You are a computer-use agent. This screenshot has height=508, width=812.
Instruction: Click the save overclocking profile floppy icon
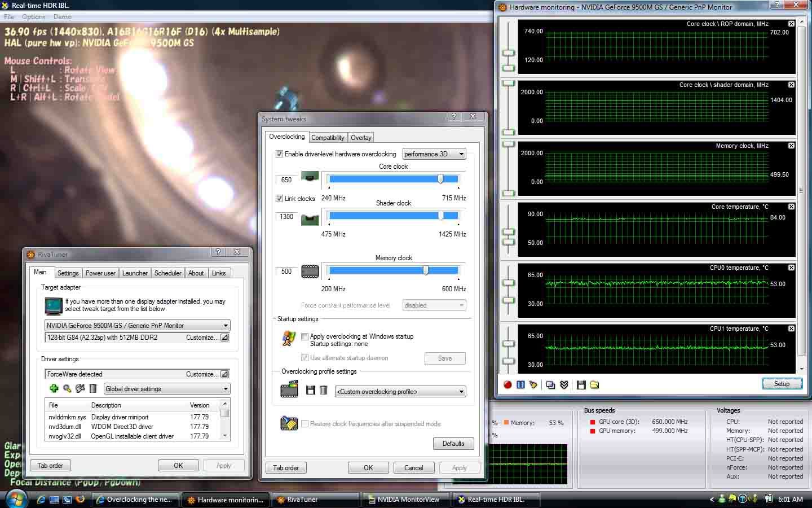310,390
